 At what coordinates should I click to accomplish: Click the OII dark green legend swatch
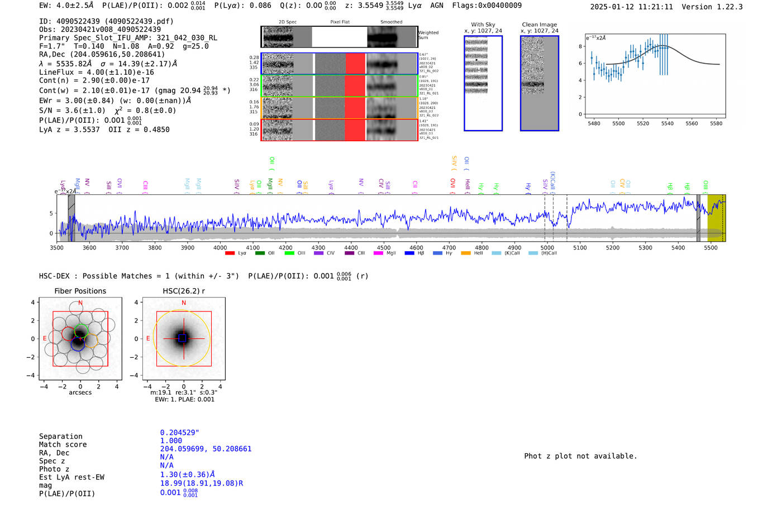[x=260, y=253]
